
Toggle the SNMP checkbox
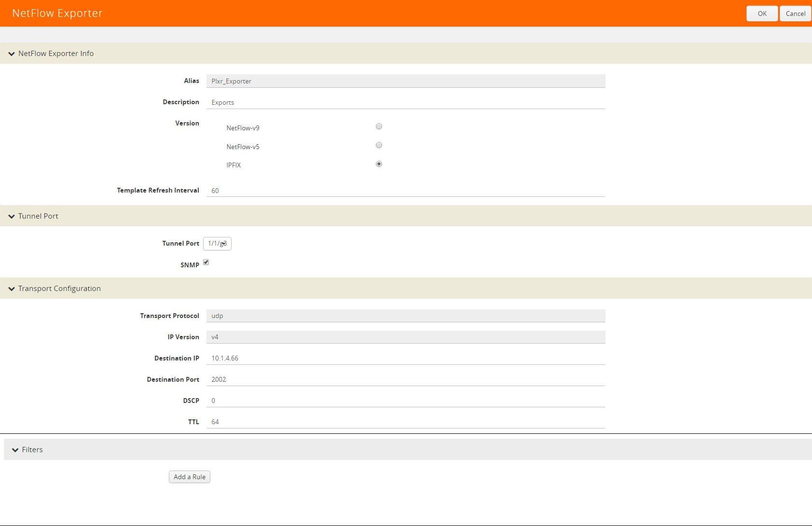click(206, 262)
